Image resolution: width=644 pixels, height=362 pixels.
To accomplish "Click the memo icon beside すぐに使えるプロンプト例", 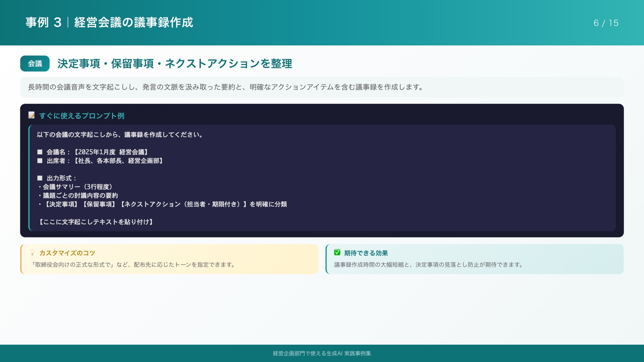I will (x=32, y=115).
